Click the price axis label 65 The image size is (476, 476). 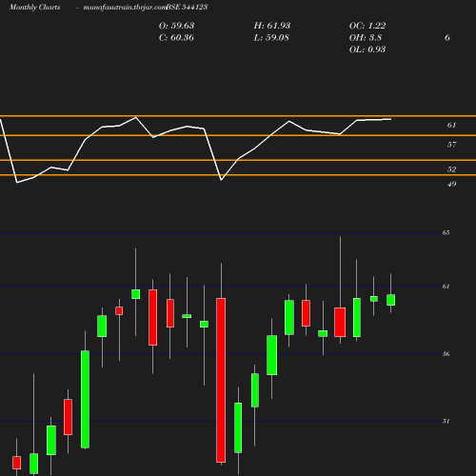pos(446,232)
